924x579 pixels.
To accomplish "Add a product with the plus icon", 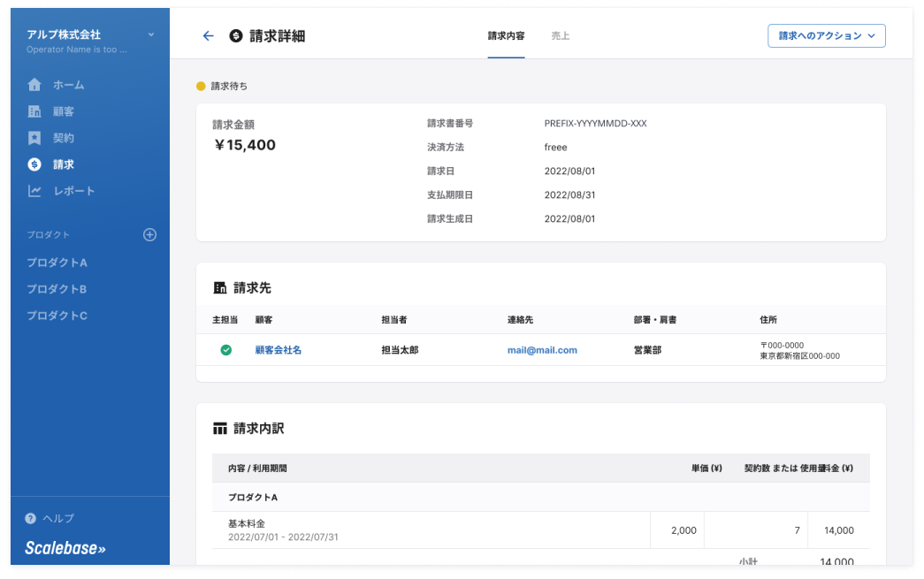I will tap(149, 235).
